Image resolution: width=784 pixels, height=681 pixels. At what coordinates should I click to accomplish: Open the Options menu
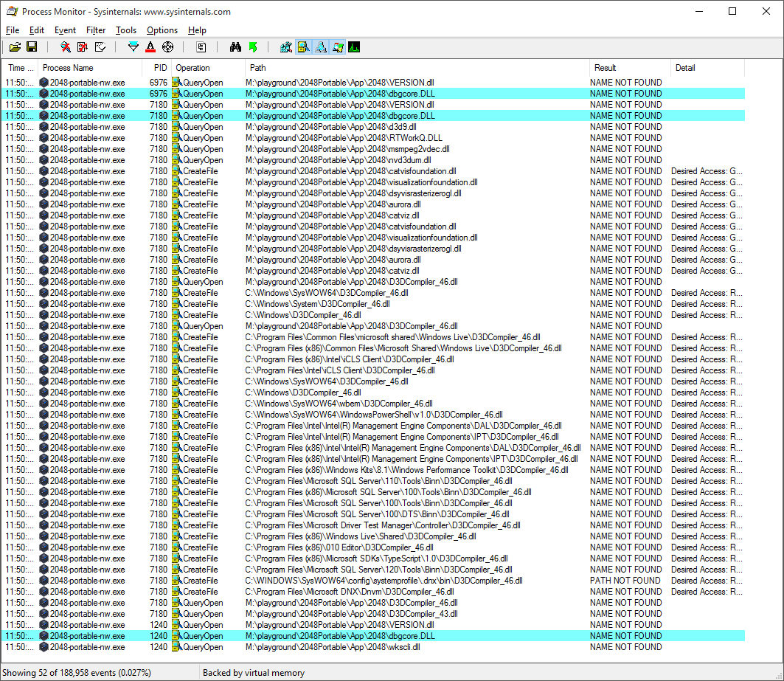click(162, 30)
